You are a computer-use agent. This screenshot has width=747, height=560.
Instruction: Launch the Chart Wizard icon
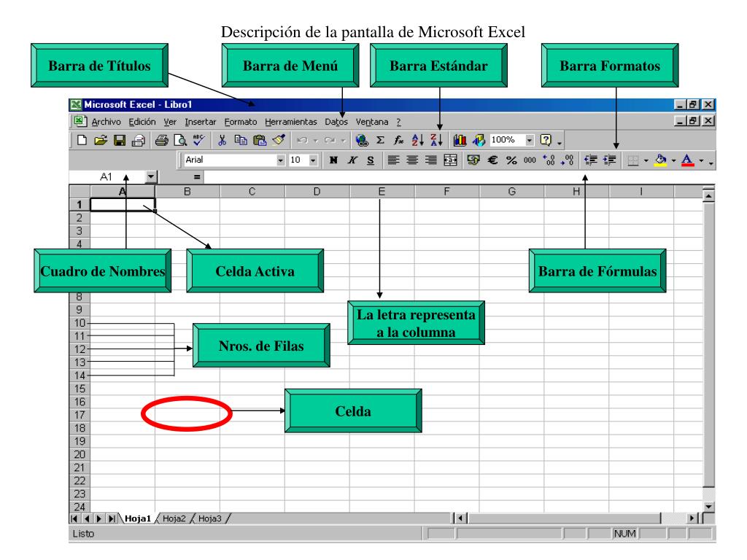point(460,140)
